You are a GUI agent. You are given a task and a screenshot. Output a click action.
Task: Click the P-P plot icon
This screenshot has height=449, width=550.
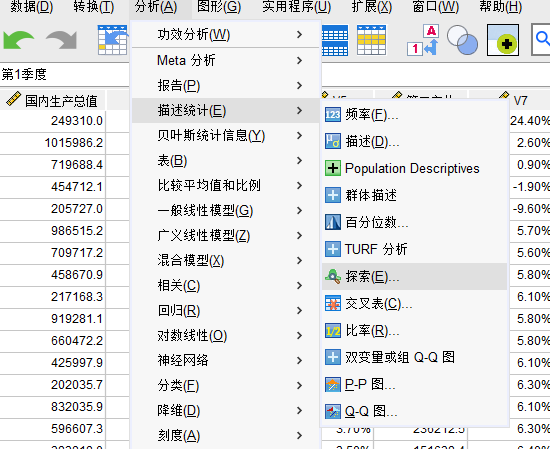coord(333,385)
